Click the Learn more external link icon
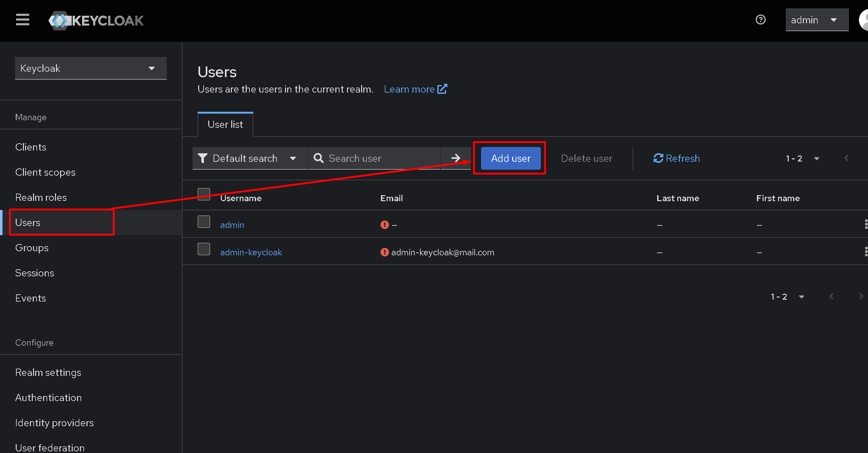This screenshot has height=453, width=868. 442,89
